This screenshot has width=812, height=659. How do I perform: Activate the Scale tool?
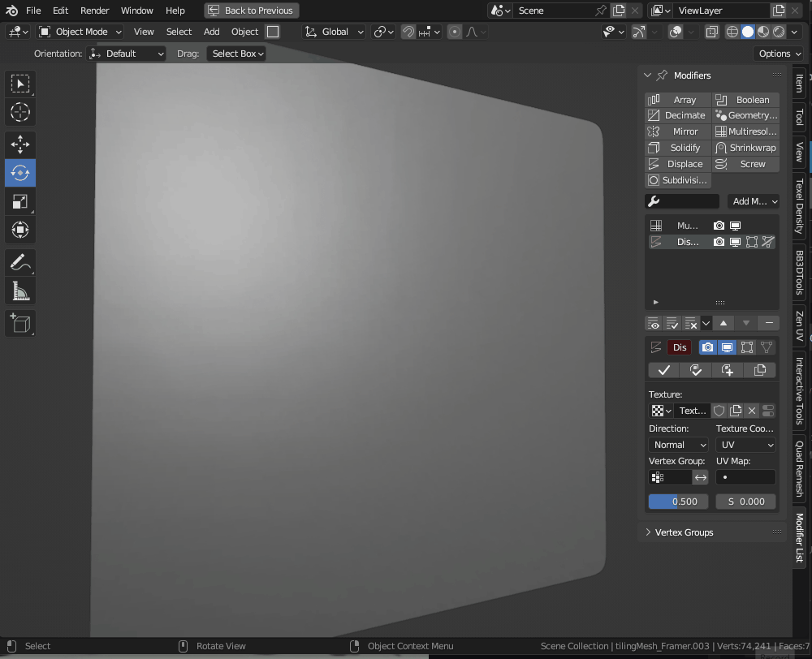[x=20, y=201]
